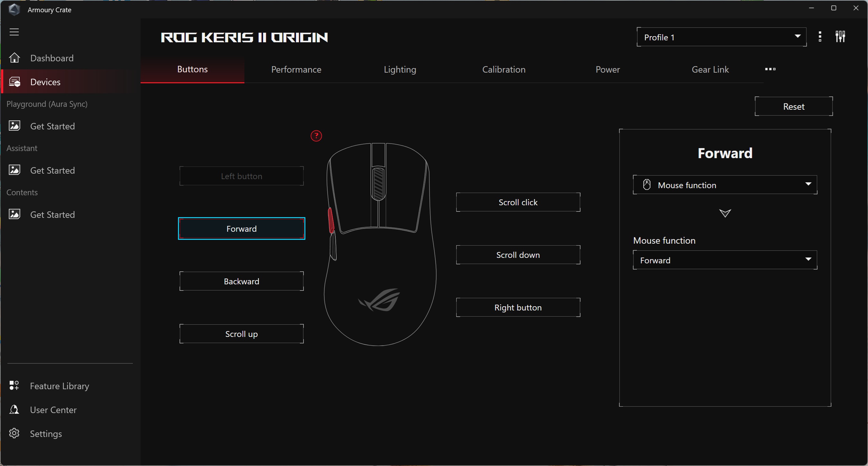Open Settings in sidebar

[x=70, y=434]
